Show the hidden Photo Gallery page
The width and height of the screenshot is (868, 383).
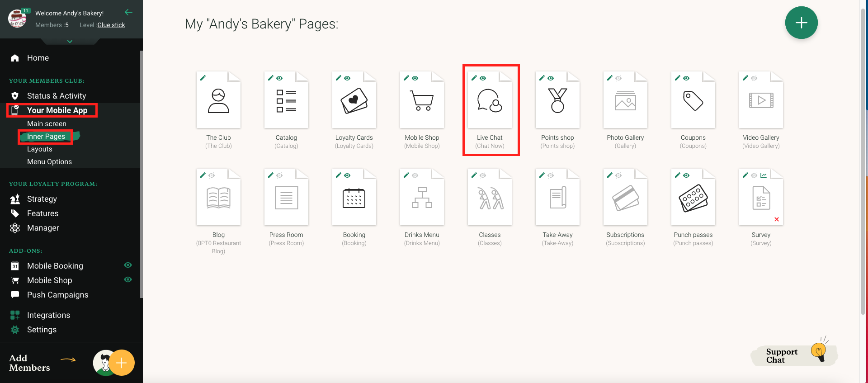pyautogui.click(x=618, y=78)
